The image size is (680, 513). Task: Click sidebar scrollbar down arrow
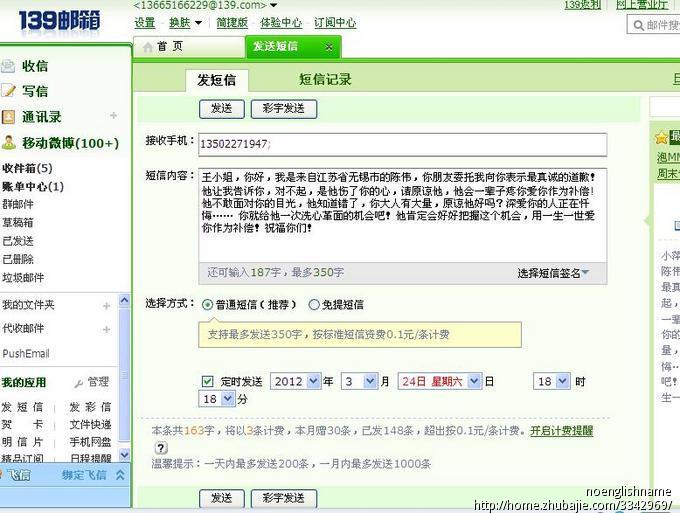124,454
